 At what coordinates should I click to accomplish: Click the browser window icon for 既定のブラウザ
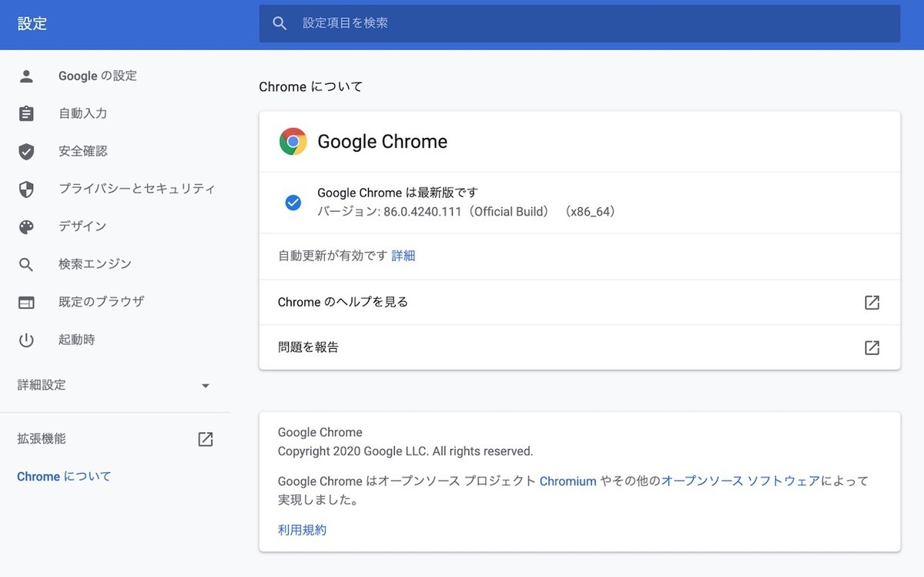pos(26,302)
